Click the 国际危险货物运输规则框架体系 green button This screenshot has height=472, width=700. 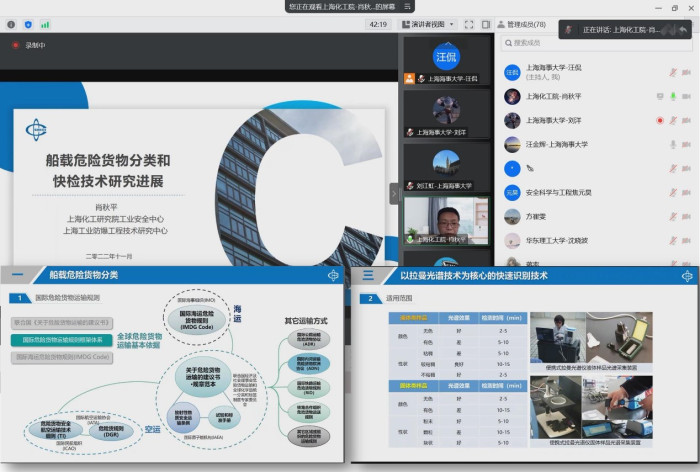tap(62, 340)
